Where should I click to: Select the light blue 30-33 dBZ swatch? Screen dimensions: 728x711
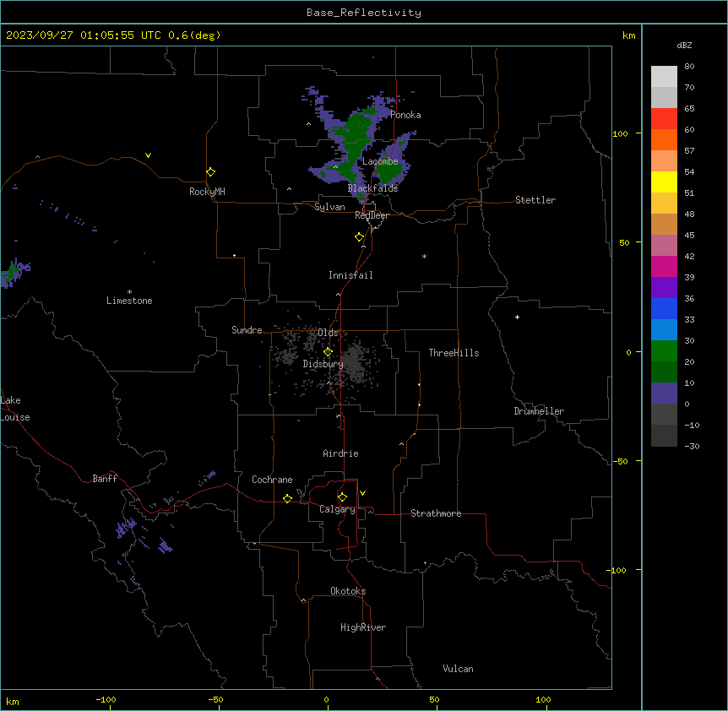[664, 330]
